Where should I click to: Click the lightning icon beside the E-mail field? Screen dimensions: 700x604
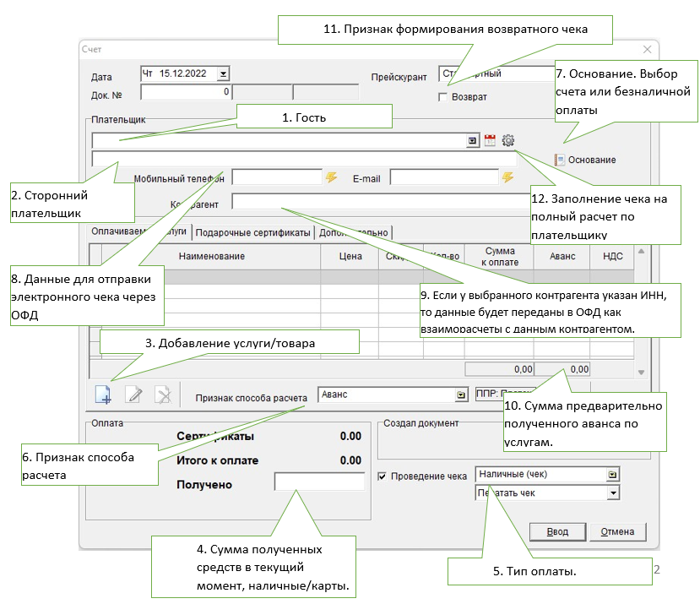tap(507, 177)
